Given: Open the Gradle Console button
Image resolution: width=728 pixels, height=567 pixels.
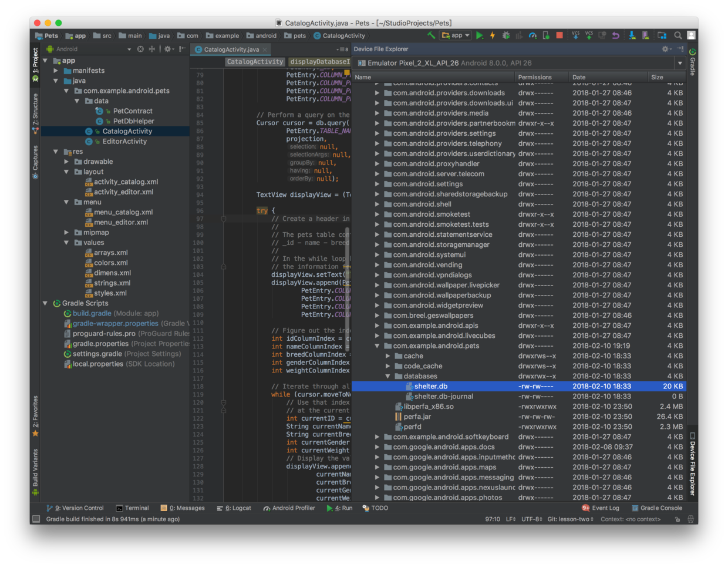Looking at the screenshot, I should click(657, 508).
